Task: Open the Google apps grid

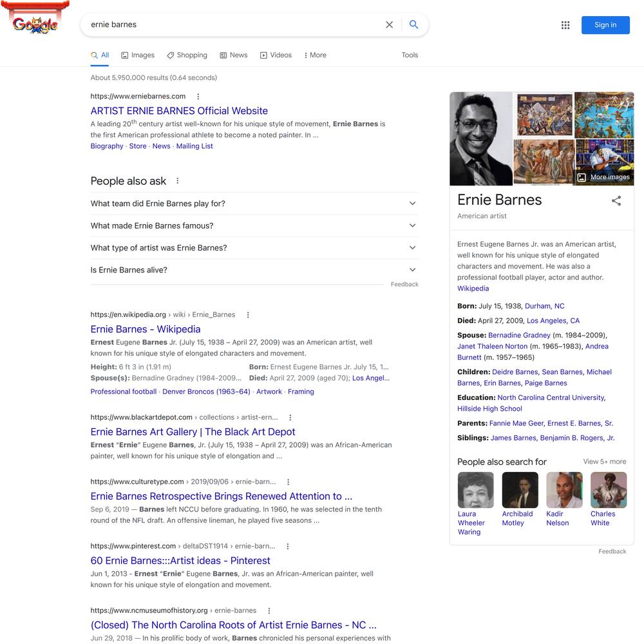Action: pyautogui.click(x=565, y=25)
